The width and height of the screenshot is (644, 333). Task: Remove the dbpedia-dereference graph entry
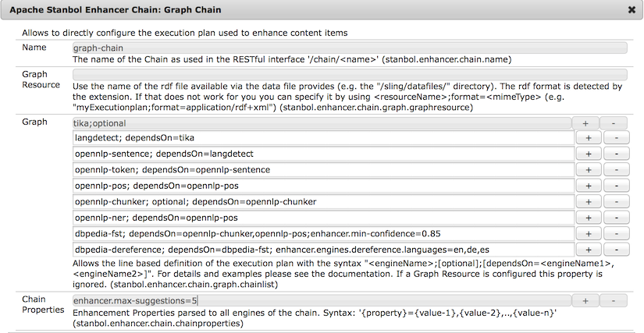pos(615,250)
